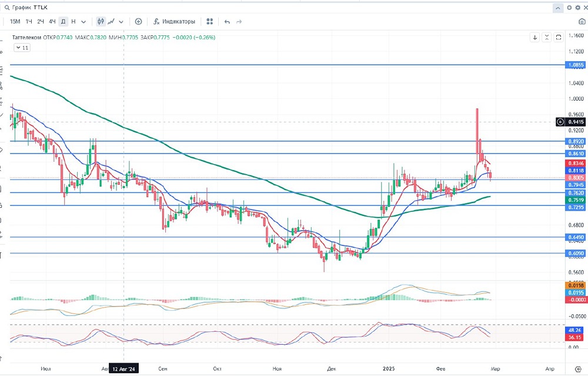
Task: Click the 0.7620 level price label
Action: tap(576, 193)
